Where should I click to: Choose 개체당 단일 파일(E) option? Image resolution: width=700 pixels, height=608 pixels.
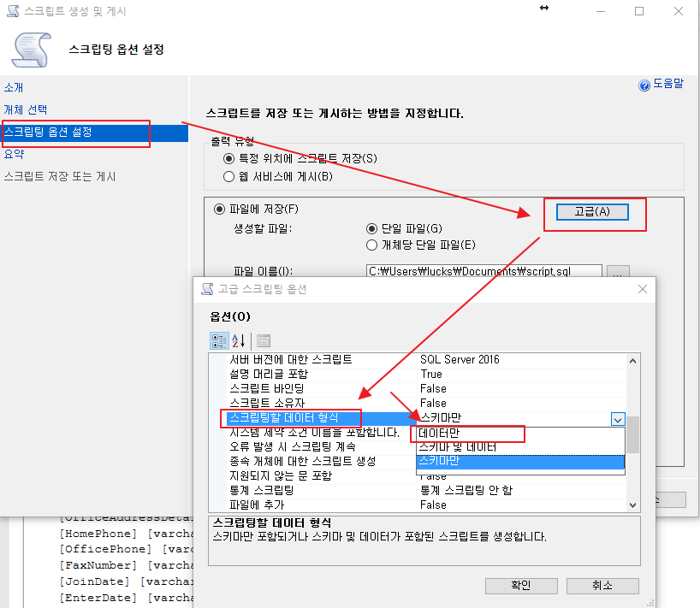371,245
